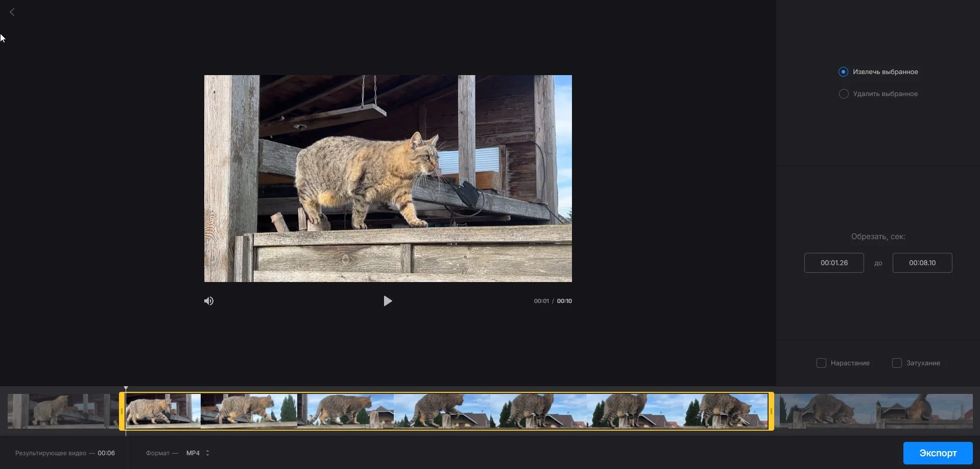This screenshot has height=469, width=980.
Task: Enable the 'Нарастание' fade-in checkbox
Action: (821, 363)
